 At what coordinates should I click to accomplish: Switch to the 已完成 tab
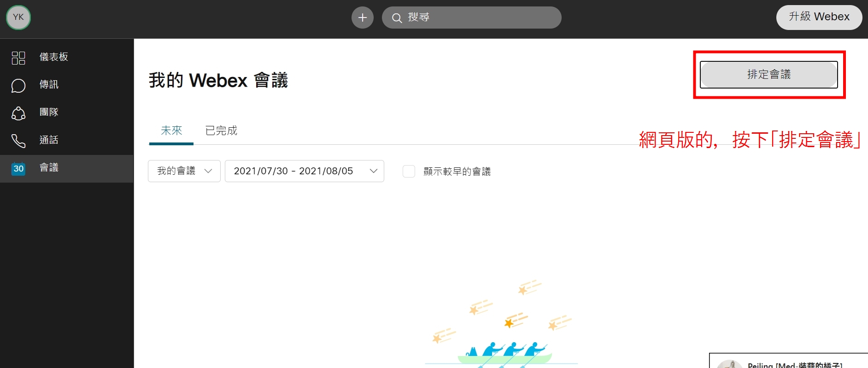pos(221,131)
